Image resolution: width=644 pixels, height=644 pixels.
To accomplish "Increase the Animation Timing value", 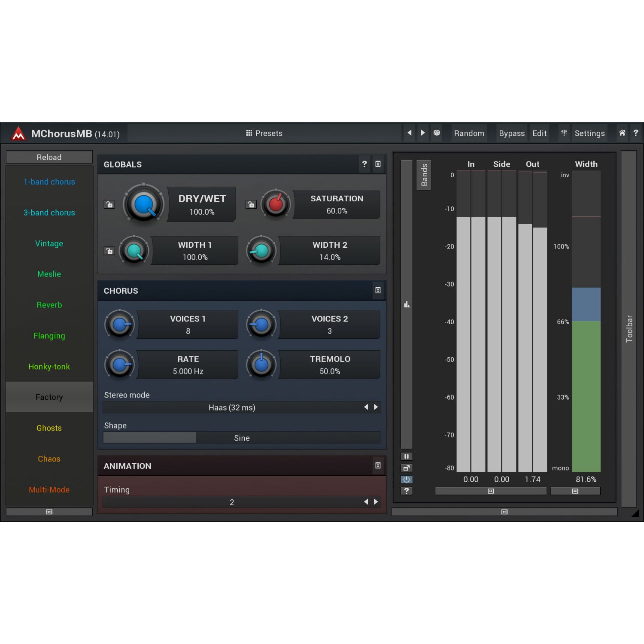I will (376, 502).
